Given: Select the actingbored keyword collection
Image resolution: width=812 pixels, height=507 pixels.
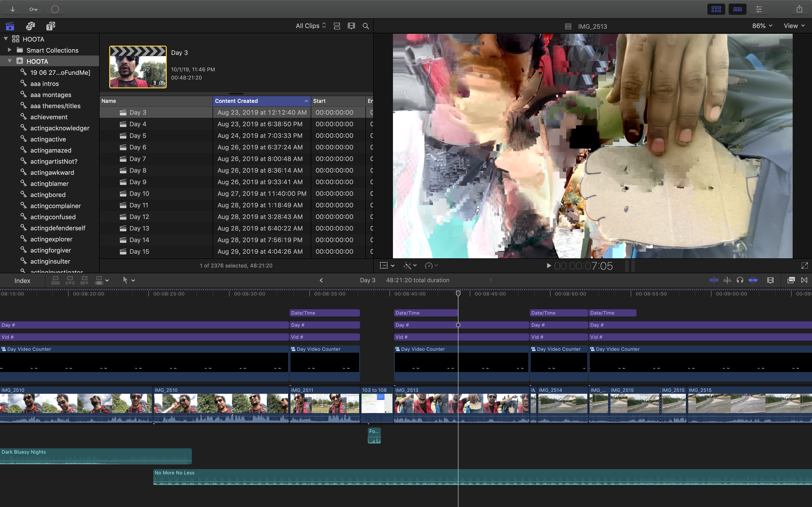Looking at the screenshot, I should pyautogui.click(x=48, y=195).
